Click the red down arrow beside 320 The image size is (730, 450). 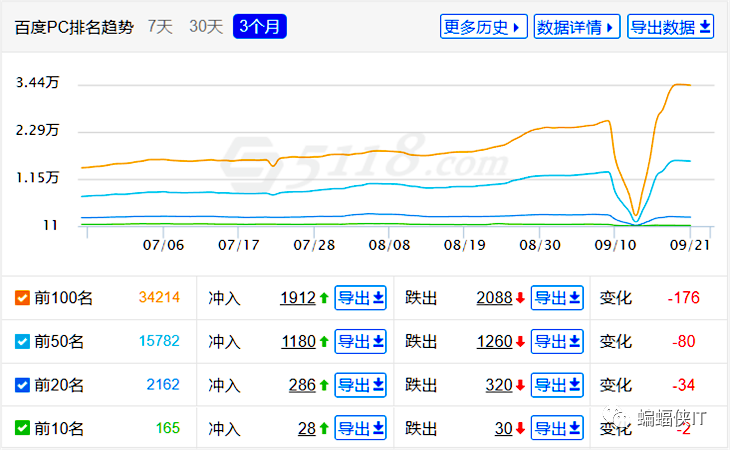(520, 385)
